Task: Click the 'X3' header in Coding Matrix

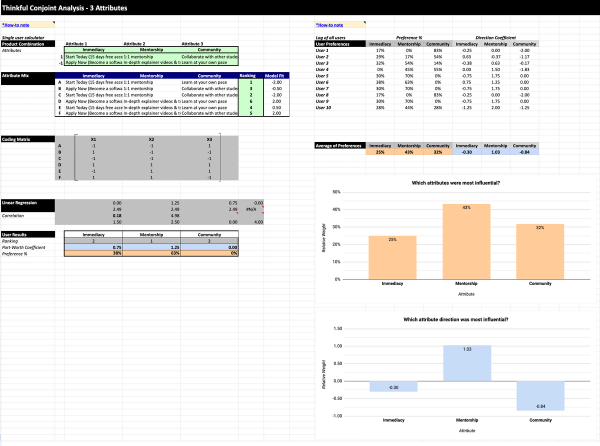Action: tap(209, 139)
